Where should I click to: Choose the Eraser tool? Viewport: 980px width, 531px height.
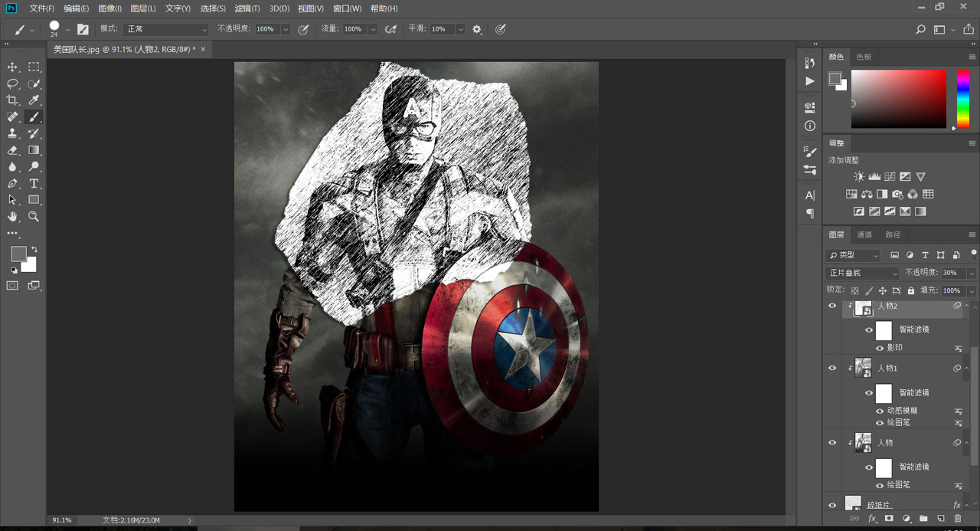[x=12, y=150]
